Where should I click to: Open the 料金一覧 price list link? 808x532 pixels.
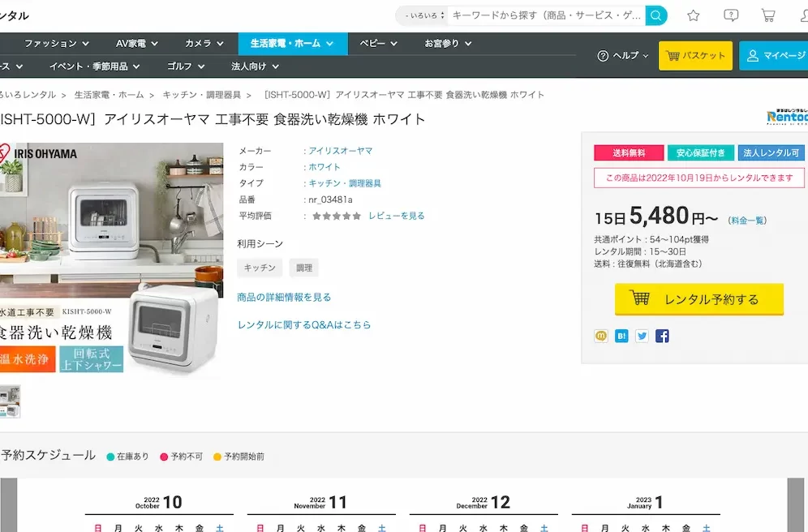point(747,221)
